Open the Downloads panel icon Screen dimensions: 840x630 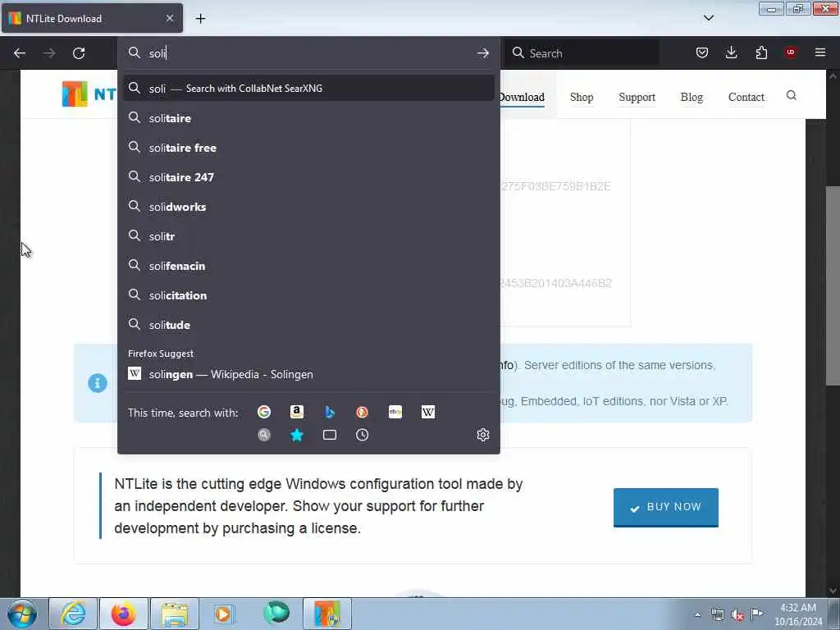click(x=731, y=52)
